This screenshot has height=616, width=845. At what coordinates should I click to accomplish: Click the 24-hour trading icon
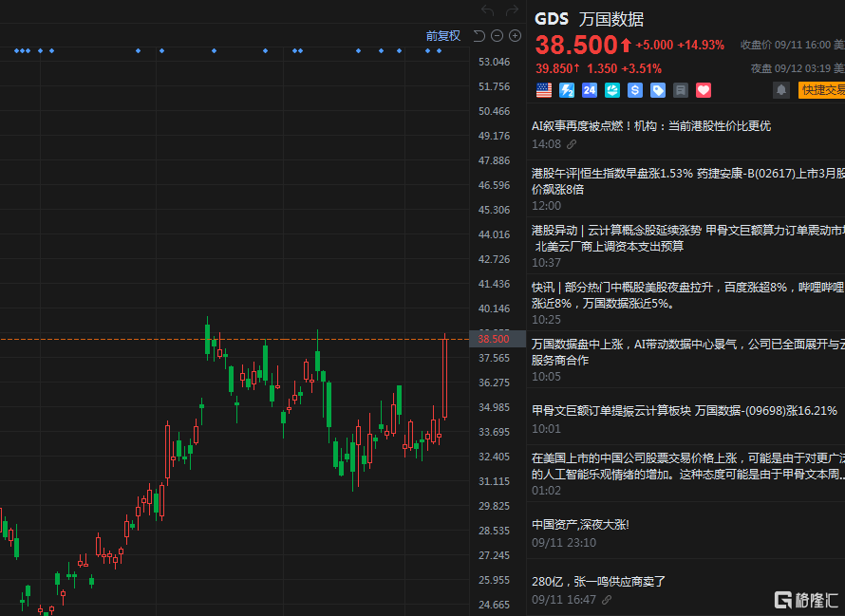pyautogui.click(x=590, y=90)
